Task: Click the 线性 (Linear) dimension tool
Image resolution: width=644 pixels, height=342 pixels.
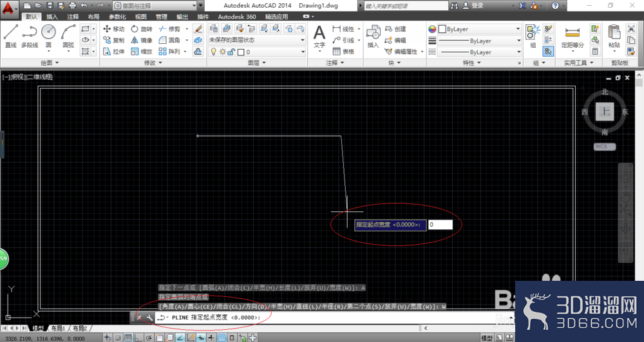Action: pyautogui.click(x=343, y=29)
